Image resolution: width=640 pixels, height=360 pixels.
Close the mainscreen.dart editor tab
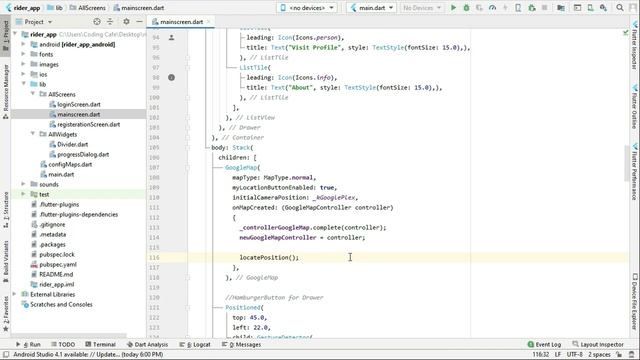tap(209, 22)
